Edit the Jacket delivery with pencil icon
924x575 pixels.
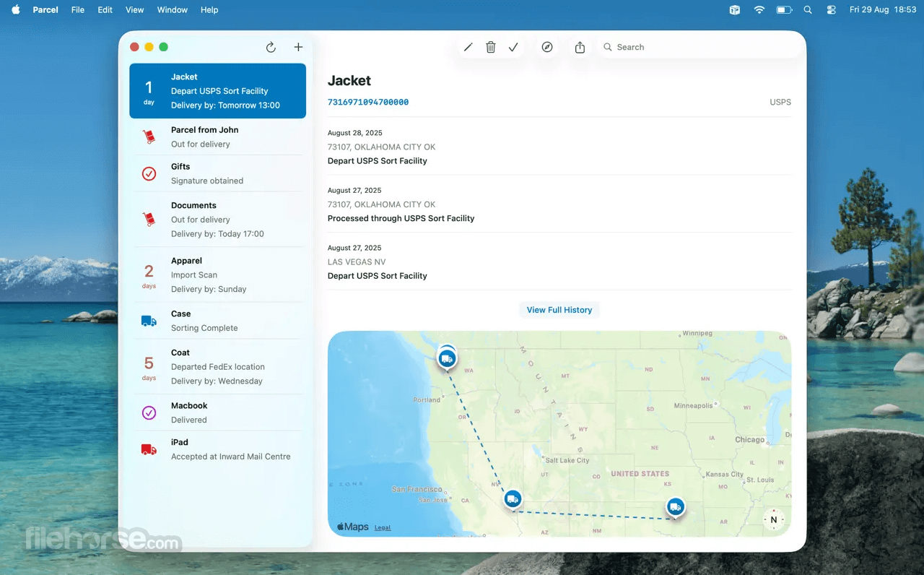point(468,48)
